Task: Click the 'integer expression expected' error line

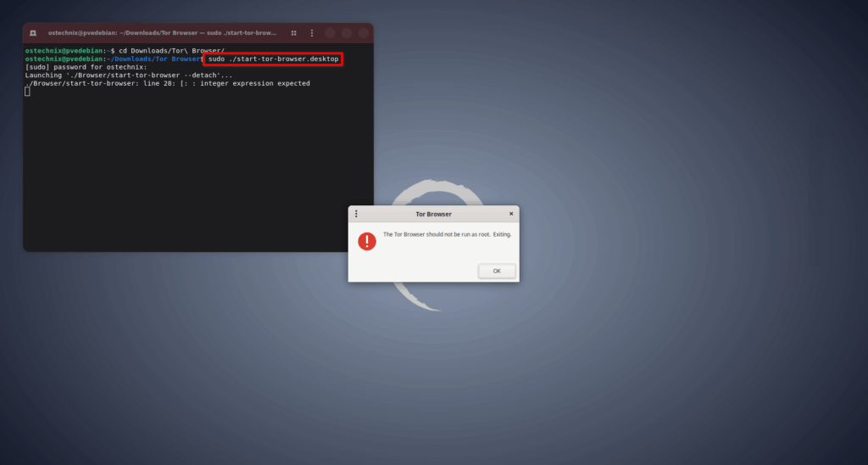Action: (x=167, y=84)
